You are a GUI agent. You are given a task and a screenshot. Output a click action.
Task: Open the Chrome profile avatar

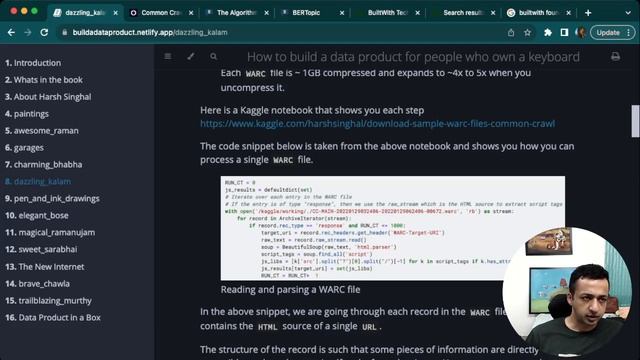tap(580, 32)
